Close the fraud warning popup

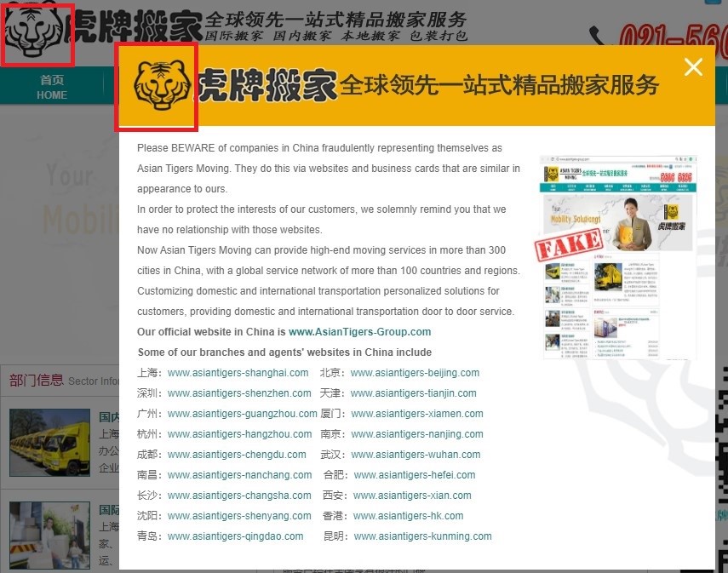693,67
